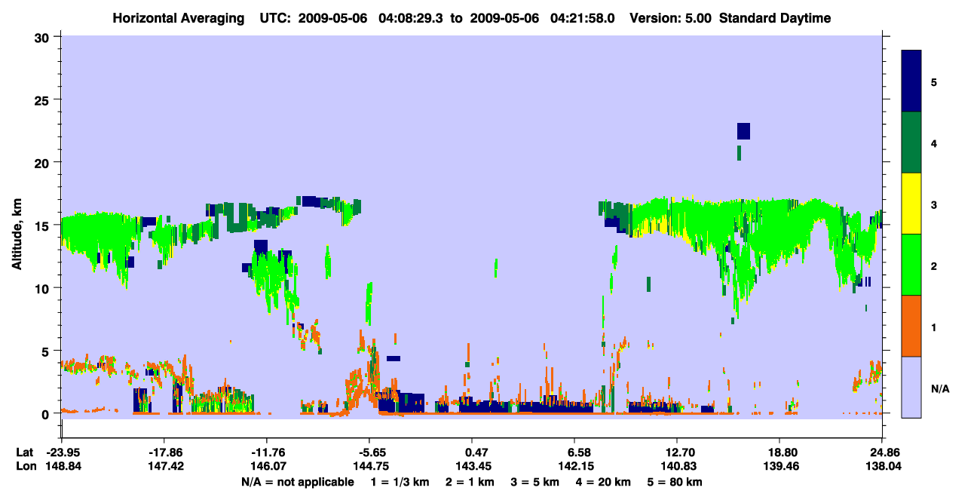The image size is (980, 503).
Task: Click longitude value 138.04
Action: pyautogui.click(x=882, y=466)
